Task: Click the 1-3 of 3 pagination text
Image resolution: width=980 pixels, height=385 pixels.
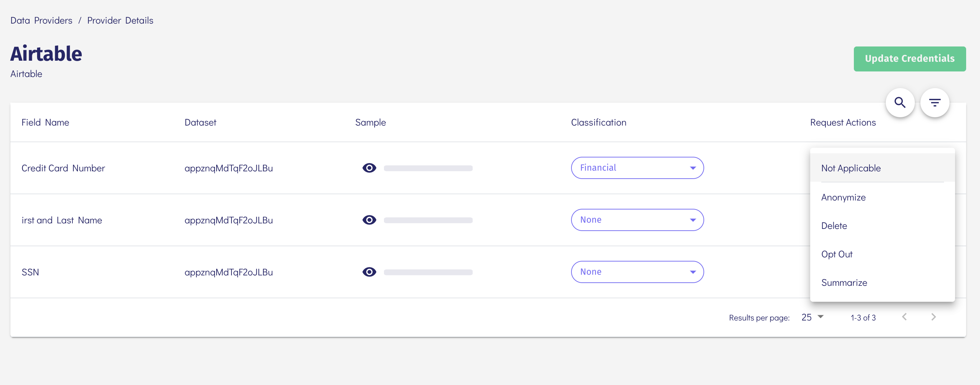Action: point(863,317)
